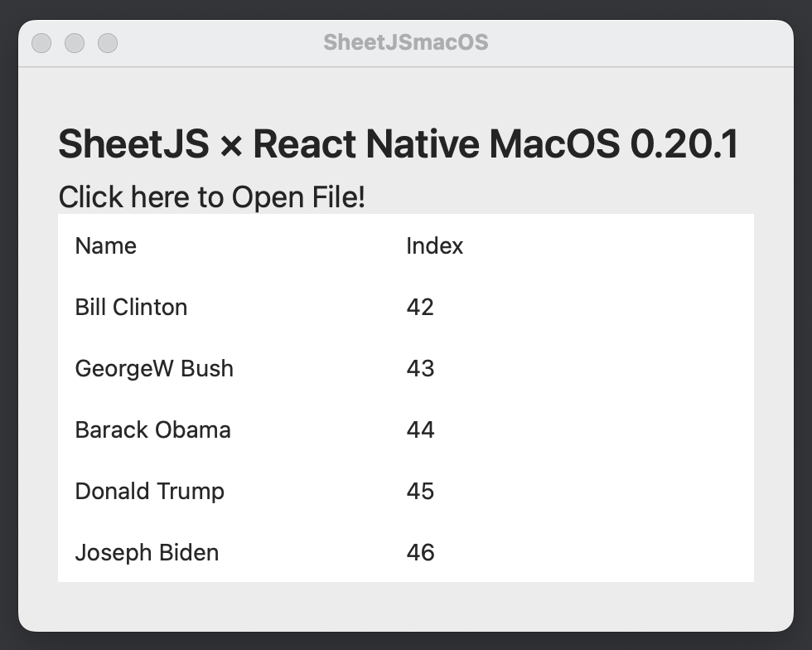Image resolution: width=812 pixels, height=650 pixels.
Task: Click the index value 44
Action: 420,430
